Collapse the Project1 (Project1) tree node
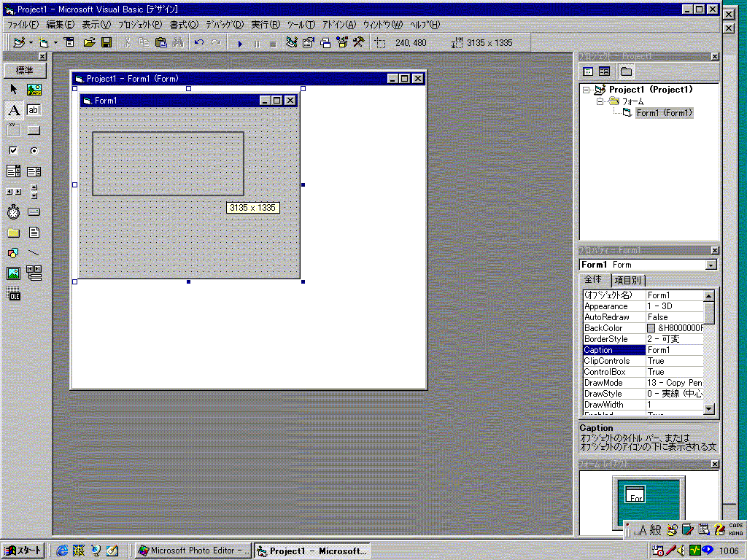Viewport: 747px width, 560px height. pos(587,90)
